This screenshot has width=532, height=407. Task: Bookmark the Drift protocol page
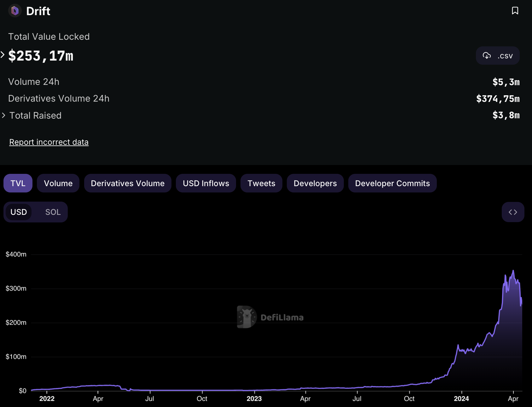coord(515,11)
